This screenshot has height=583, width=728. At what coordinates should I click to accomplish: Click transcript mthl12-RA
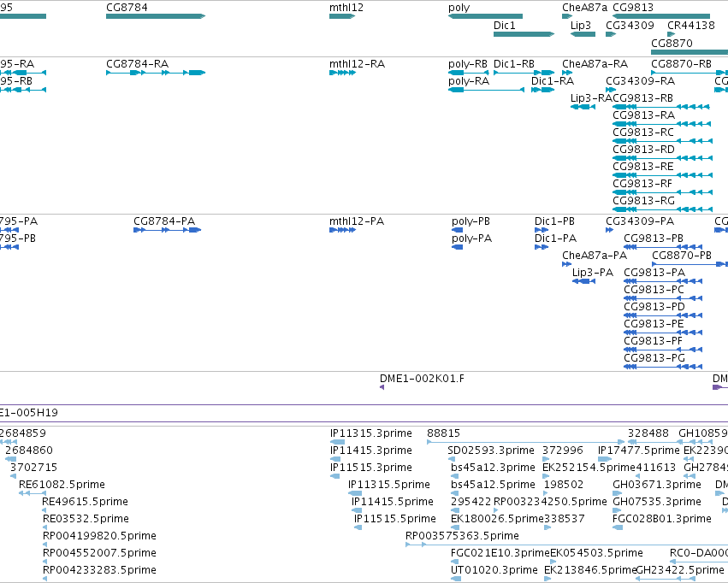342,73
